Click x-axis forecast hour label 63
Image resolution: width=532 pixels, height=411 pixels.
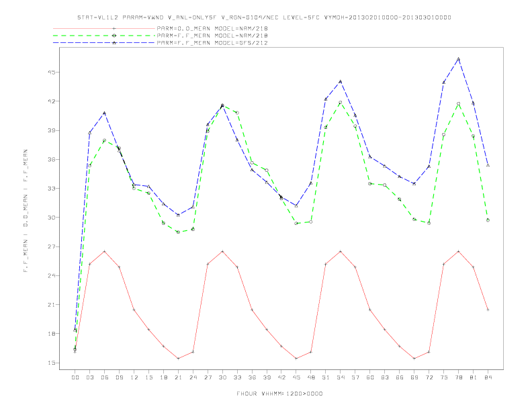pos(385,377)
